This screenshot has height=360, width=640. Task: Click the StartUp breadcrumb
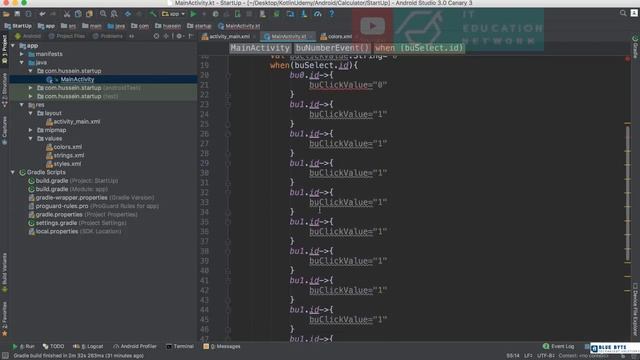click(x=18, y=26)
